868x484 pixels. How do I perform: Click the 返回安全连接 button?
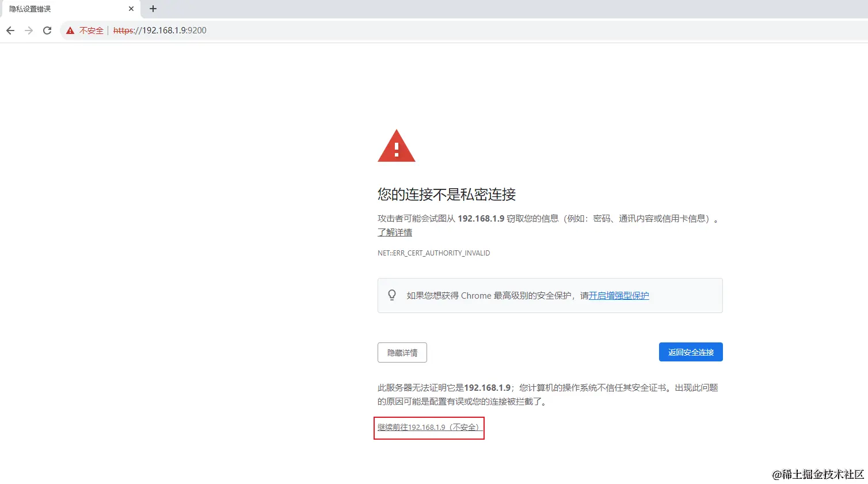pos(691,352)
